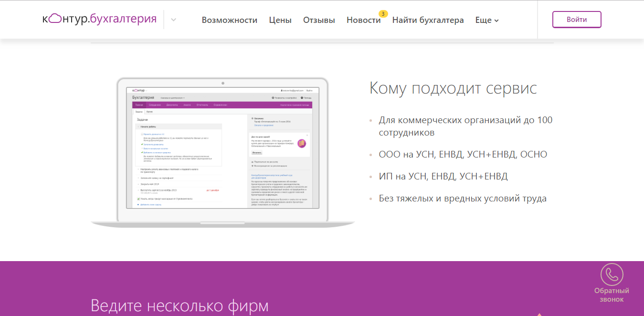
Task: Click the gear icon 'Реквизиты и настройки' in the demo
Action: coord(273,97)
